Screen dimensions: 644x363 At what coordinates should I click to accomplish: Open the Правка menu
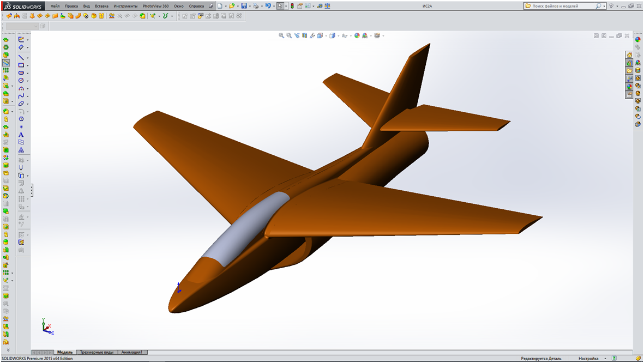coord(71,6)
